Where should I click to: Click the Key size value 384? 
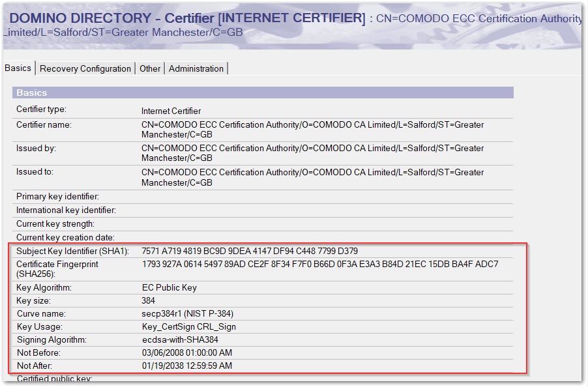[x=147, y=299]
